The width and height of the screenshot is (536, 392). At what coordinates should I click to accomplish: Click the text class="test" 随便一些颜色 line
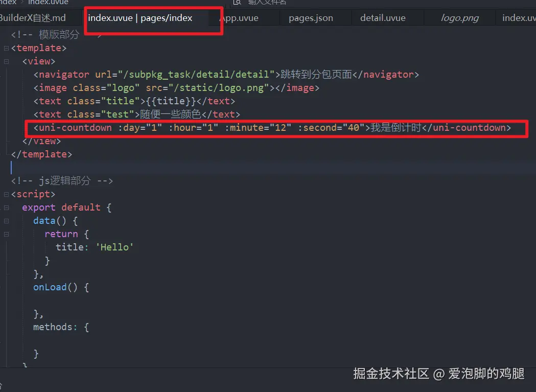(x=137, y=114)
